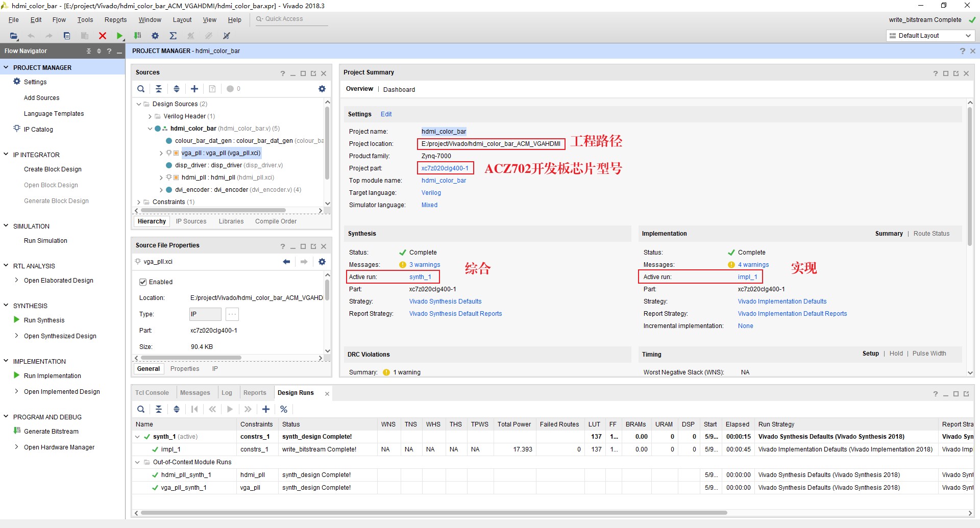Screen dimensions: 980x528
Task: Expand Verilog Header folder in Sources
Action: pos(150,116)
